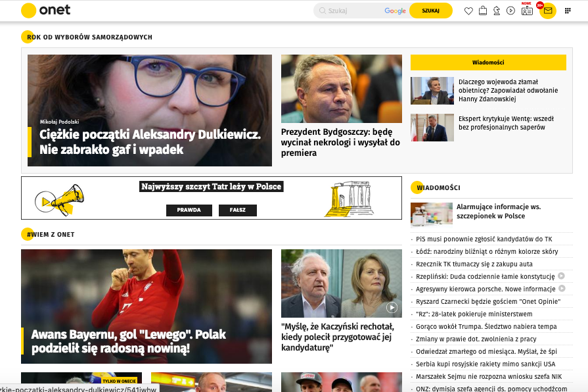The image size is (588, 392).
Task: Open the WIADOMOŚCI section heading
Action: tap(438, 187)
